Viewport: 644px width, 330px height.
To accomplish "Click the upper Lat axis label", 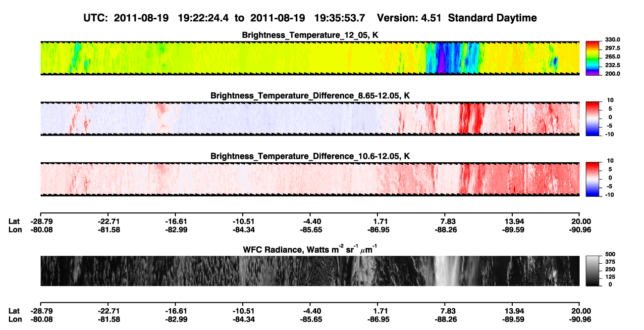I will click(14, 222).
